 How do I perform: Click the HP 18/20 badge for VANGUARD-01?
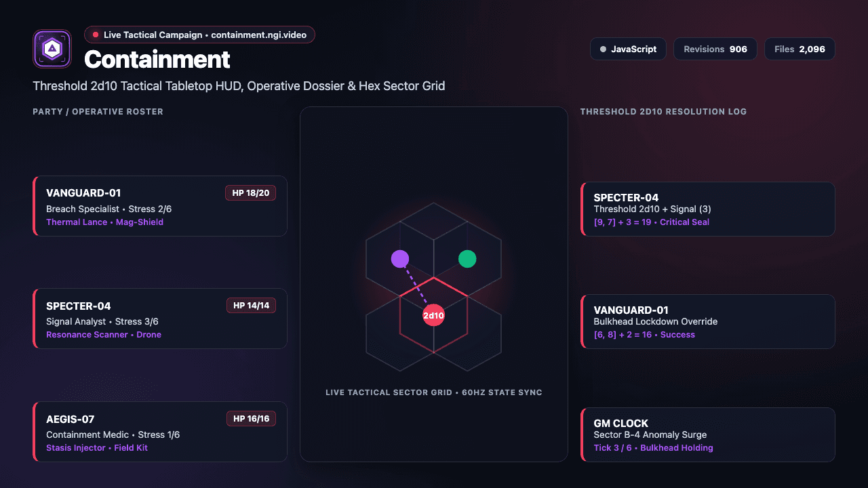pos(251,193)
